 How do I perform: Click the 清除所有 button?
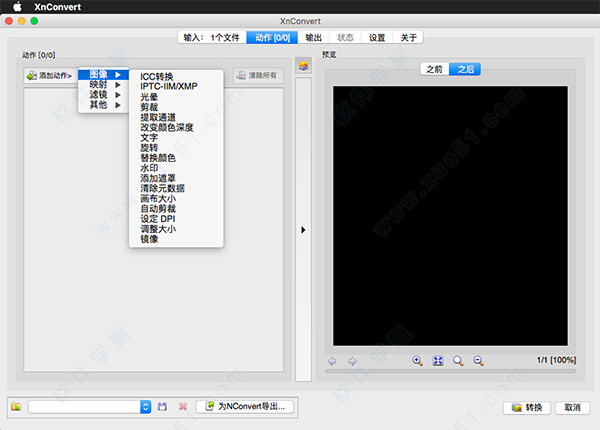click(x=258, y=75)
